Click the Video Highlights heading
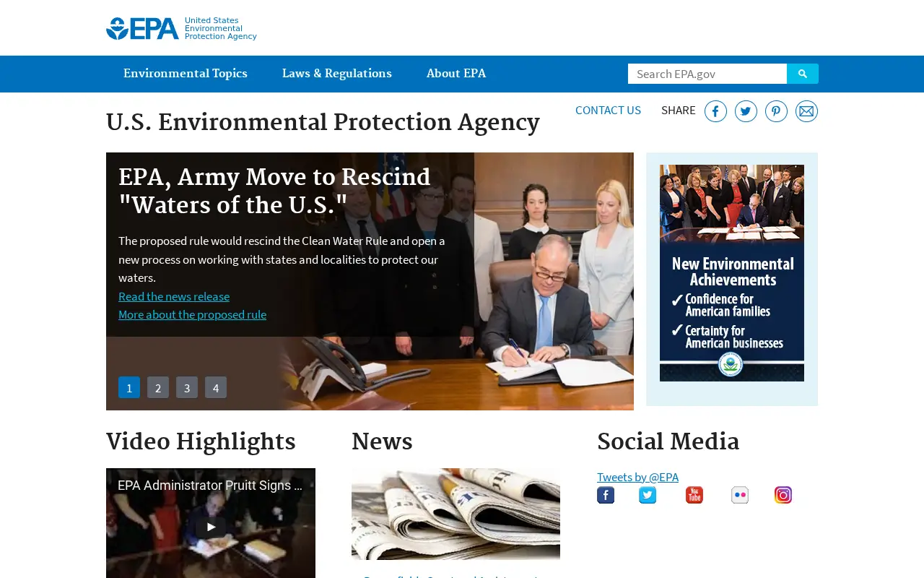This screenshot has height=578, width=924. click(201, 442)
